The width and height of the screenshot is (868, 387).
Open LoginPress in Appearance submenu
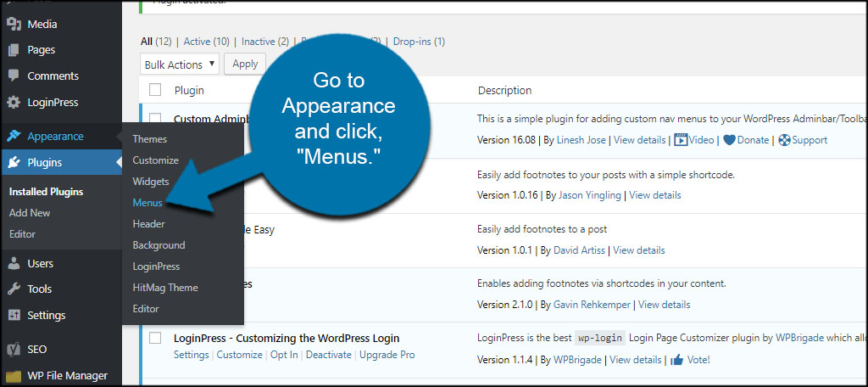[x=156, y=266]
